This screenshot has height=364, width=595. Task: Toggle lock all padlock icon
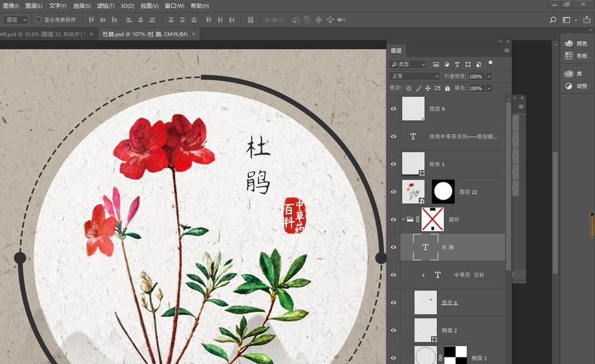click(x=448, y=89)
